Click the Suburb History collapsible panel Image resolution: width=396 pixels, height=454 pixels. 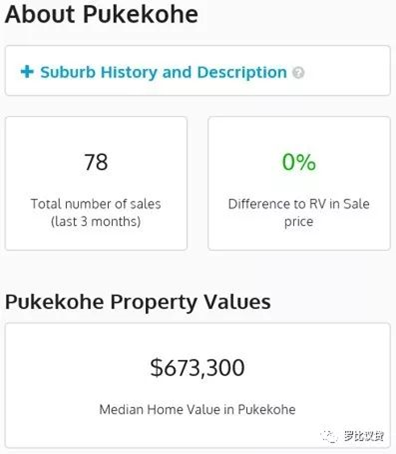tap(198, 71)
